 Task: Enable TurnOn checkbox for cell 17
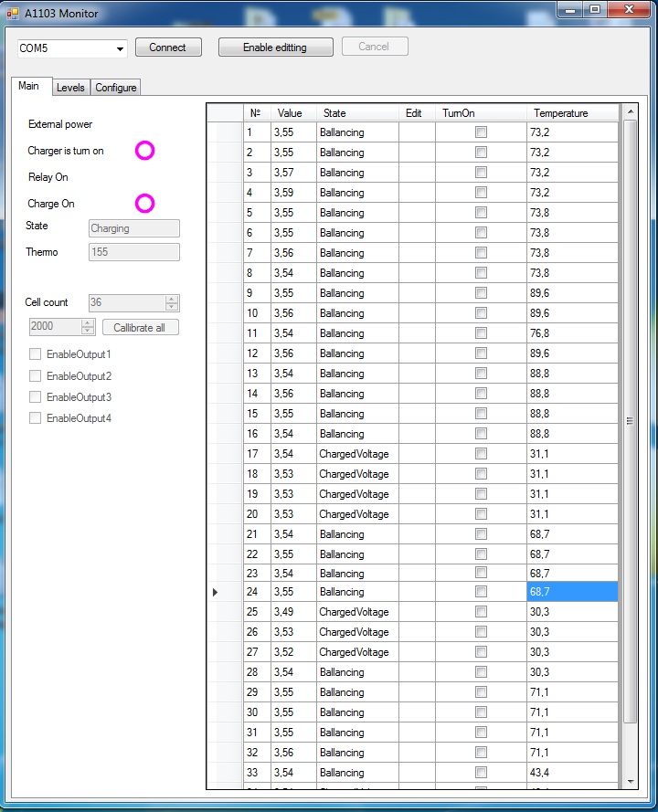[x=481, y=454]
